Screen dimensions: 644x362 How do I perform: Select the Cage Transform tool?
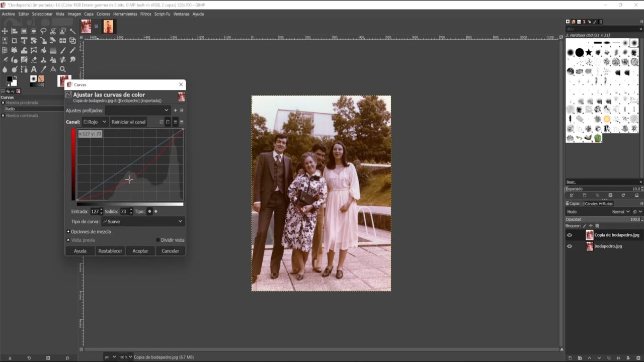pos(34,50)
